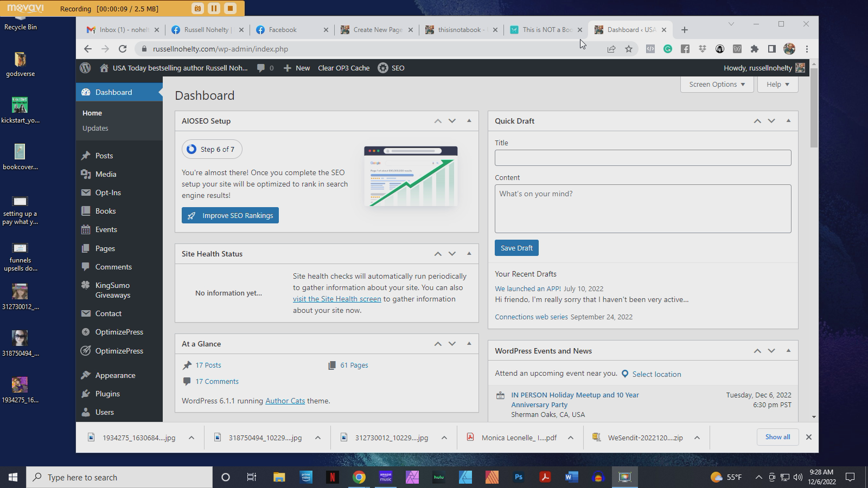
Task: Click the Events calendar icon in the sidebar
Action: point(87,229)
